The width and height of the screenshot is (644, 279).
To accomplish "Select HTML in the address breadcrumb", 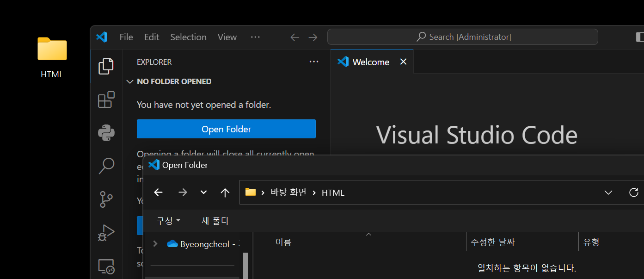I will (333, 192).
